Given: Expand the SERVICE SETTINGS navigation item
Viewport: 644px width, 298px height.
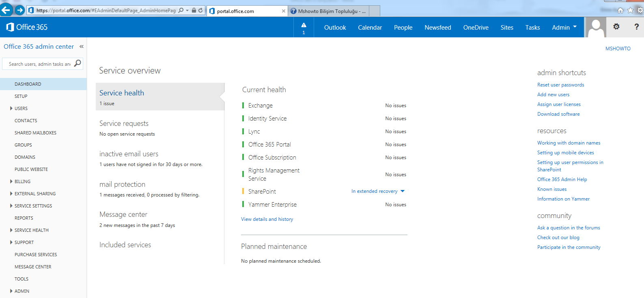Looking at the screenshot, I should coord(11,206).
